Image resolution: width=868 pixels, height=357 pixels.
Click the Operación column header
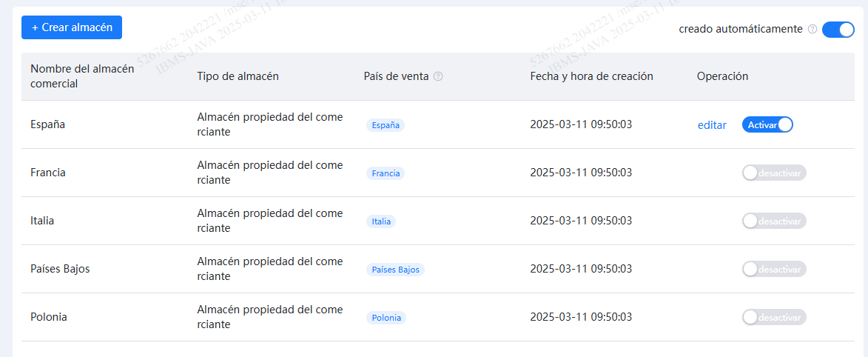[722, 76]
